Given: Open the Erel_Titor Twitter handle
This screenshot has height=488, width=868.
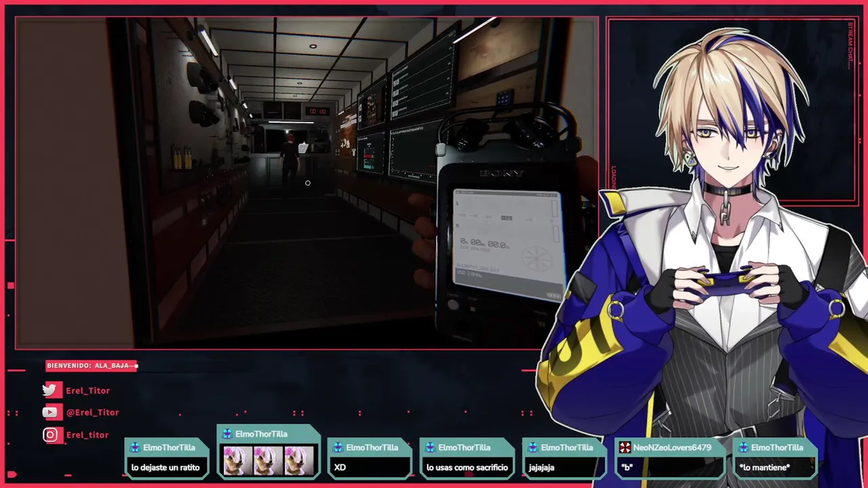Looking at the screenshot, I should pos(87,390).
